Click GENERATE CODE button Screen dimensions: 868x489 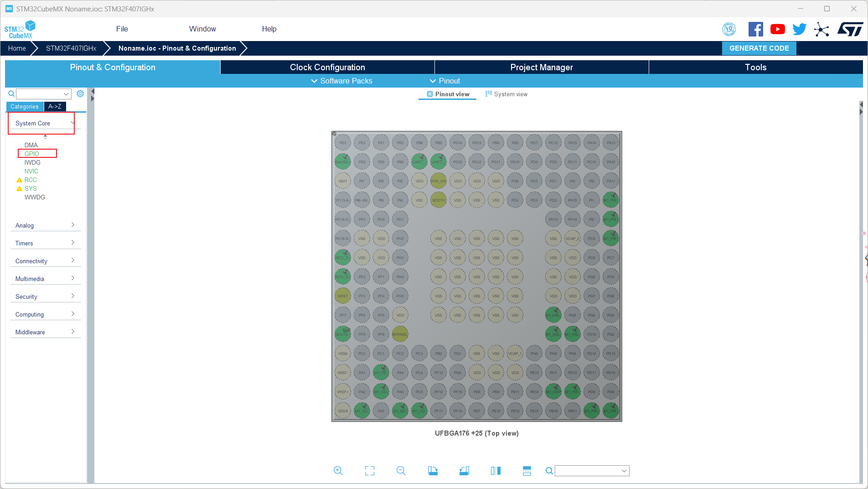click(759, 48)
